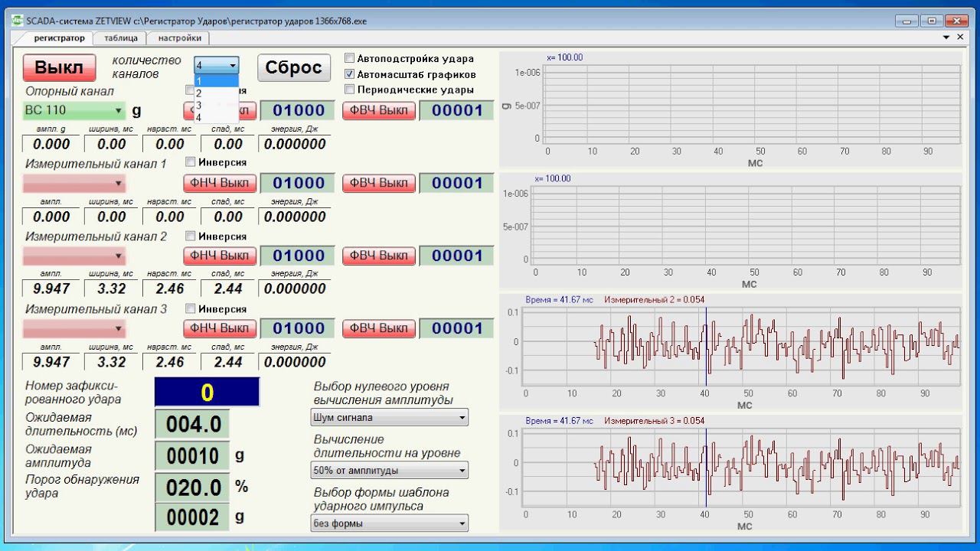The width and height of the screenshot is (980, 551).
Task: Click the Порог обнаружения 020.0 percent field
Action: 193,487
